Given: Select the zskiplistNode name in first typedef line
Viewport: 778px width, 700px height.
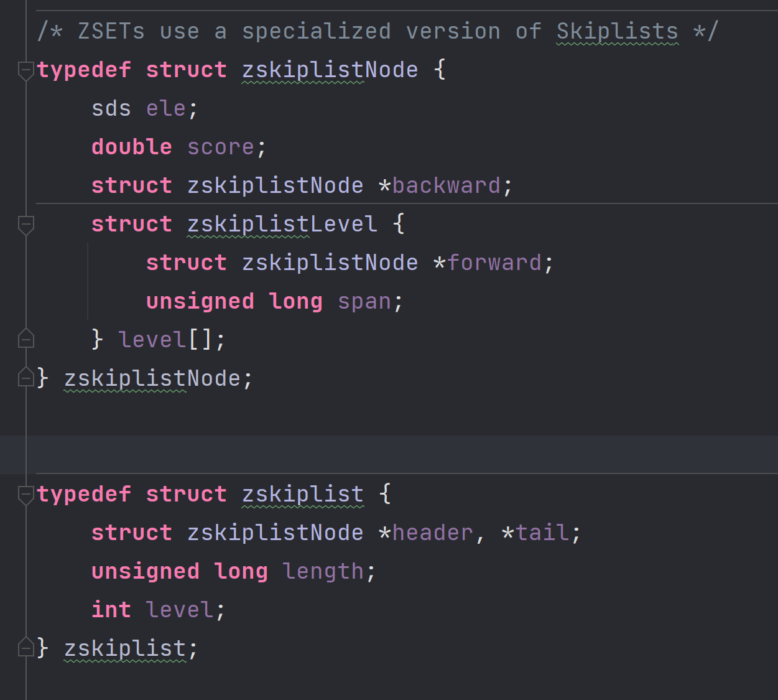Looking at the screenshot, I should 330,70.
